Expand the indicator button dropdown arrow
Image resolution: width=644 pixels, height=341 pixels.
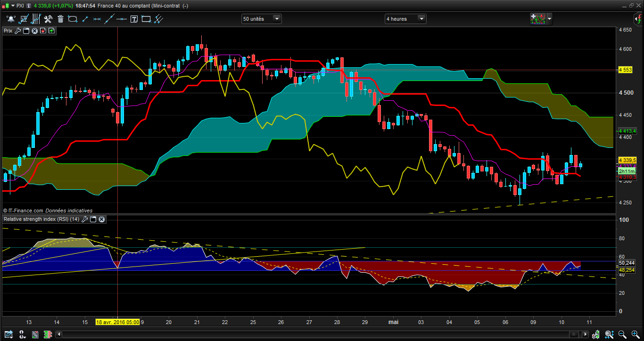549,19
